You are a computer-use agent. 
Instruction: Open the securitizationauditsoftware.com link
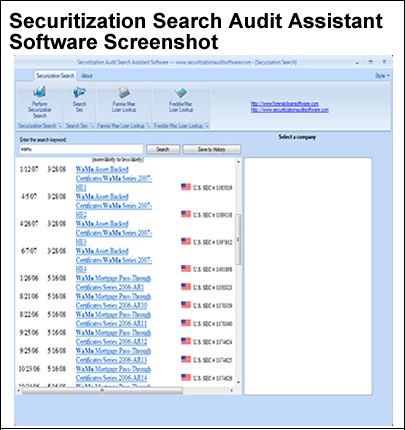[x=290, y=110]
